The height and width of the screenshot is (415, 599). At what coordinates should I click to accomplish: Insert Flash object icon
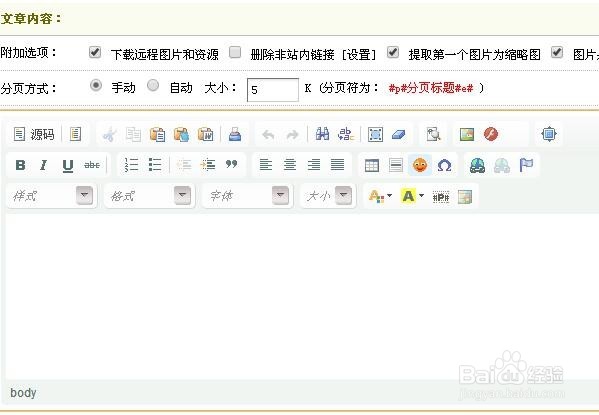pos(491,134)
